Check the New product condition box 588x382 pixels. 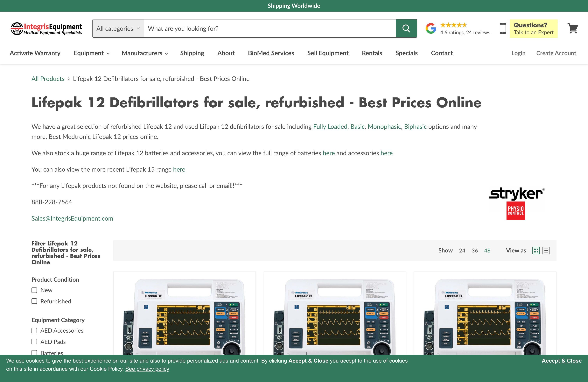pos(34,290)
